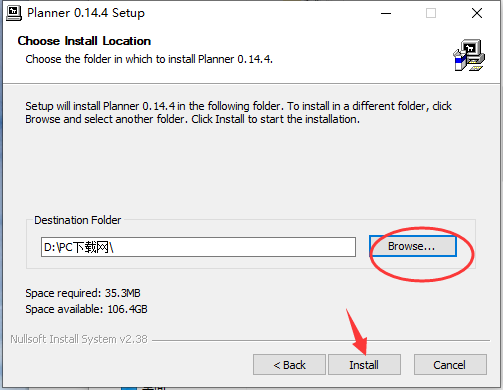
Task: Click the installer computer graphic in header
Action: coord(469,55)
